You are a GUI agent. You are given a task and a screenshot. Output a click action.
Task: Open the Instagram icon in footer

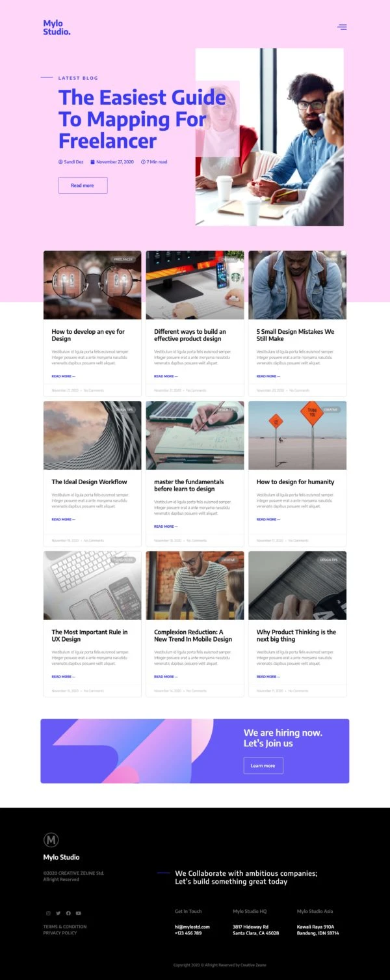pyautogui.click(x=48, y=913)
